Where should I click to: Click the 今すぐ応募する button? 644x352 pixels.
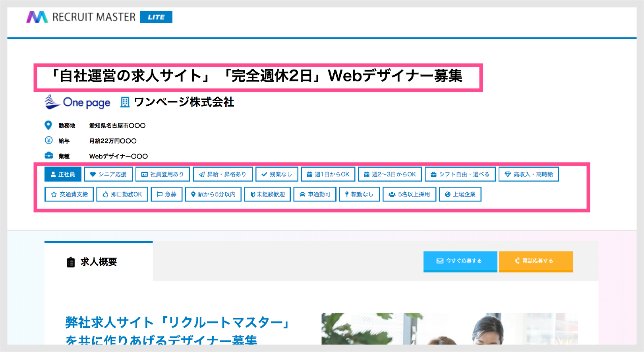point(460,261)
